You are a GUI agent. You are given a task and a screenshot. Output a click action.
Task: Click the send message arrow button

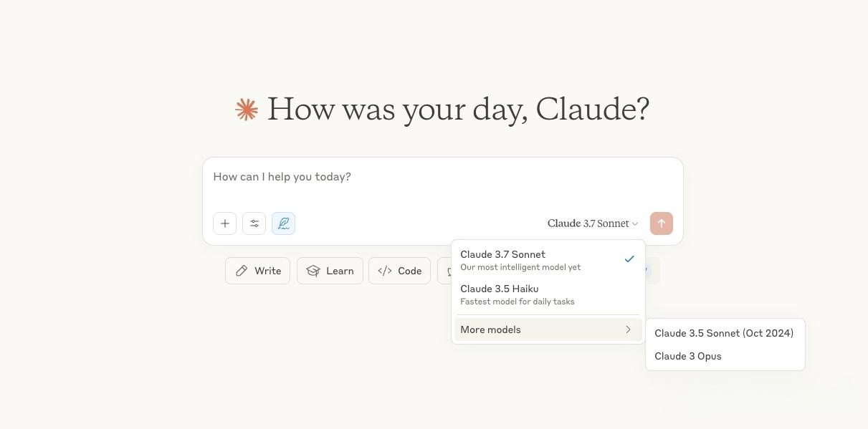click(661, 223)
